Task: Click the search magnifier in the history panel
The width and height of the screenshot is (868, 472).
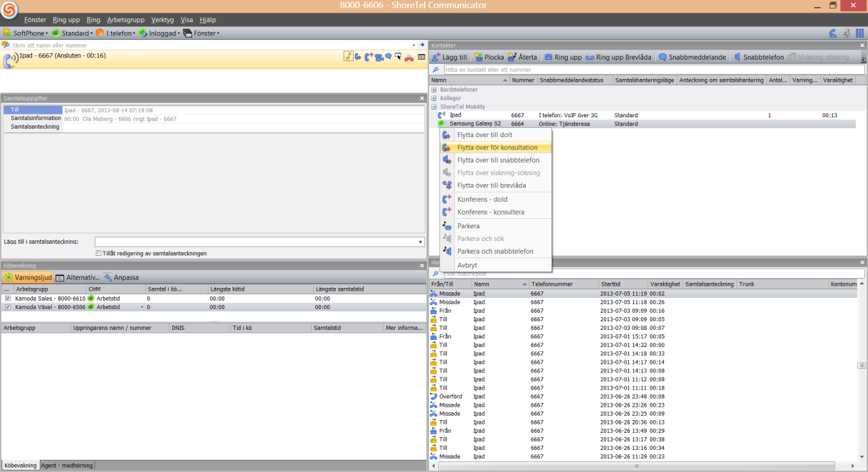Action: 435,274
